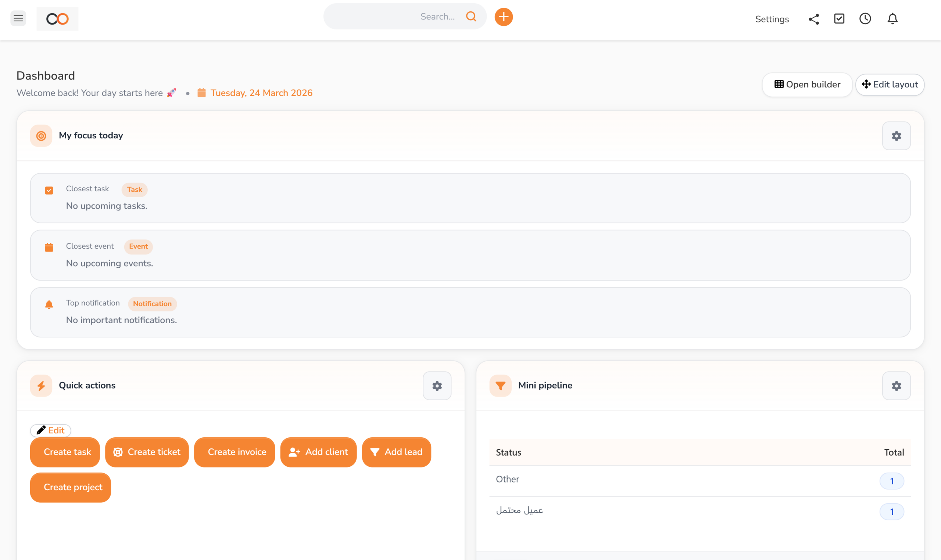Click the Add lead button

click(396, 452)
